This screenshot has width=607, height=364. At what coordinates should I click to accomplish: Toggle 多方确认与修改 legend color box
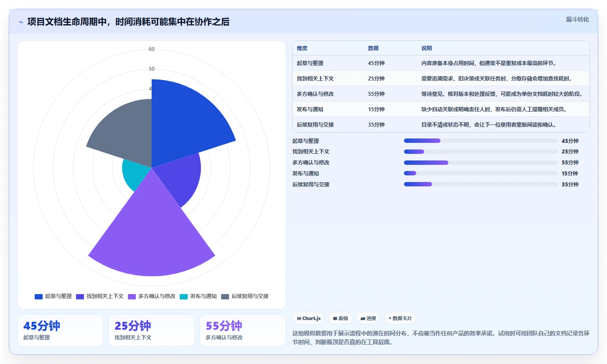point(132,296)
